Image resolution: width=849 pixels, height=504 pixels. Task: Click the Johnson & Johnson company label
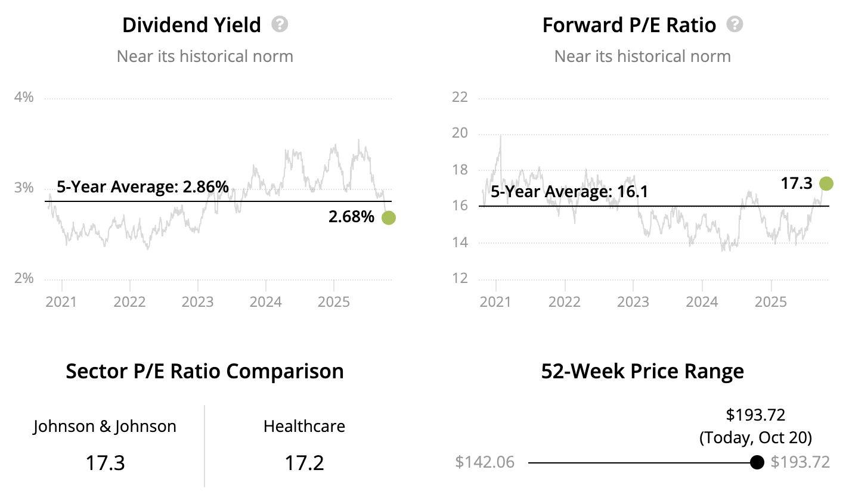(105, 427)
